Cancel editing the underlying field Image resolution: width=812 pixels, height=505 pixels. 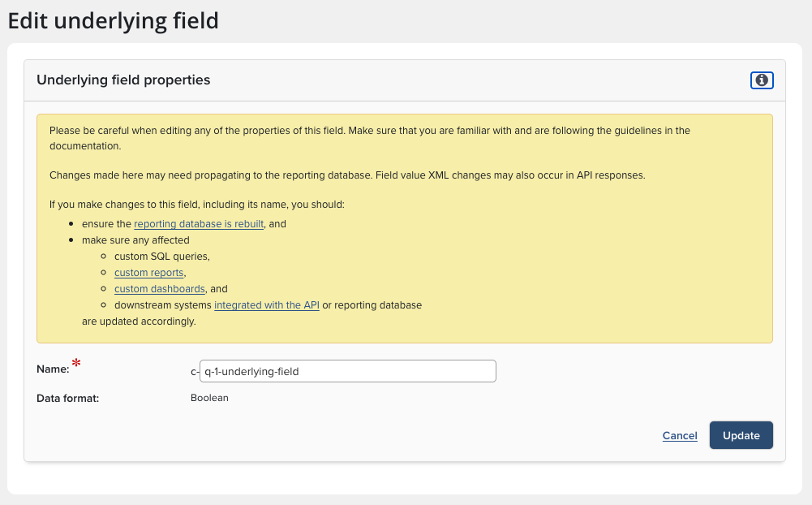(x=680, y=436)
